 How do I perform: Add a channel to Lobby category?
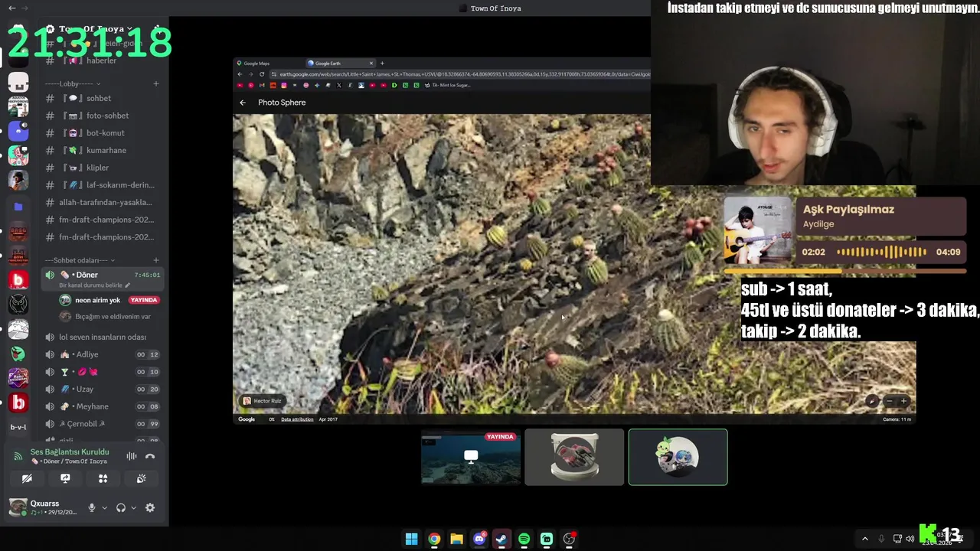pos(156,83)
